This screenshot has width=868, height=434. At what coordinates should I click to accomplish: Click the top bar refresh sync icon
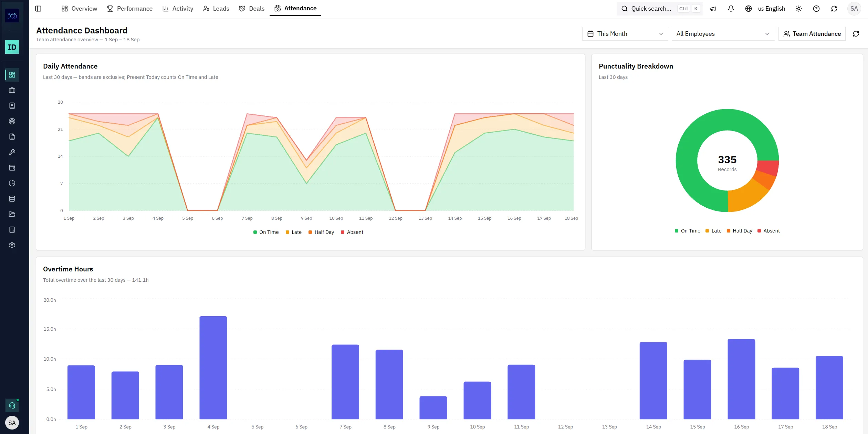click(834, 9)
